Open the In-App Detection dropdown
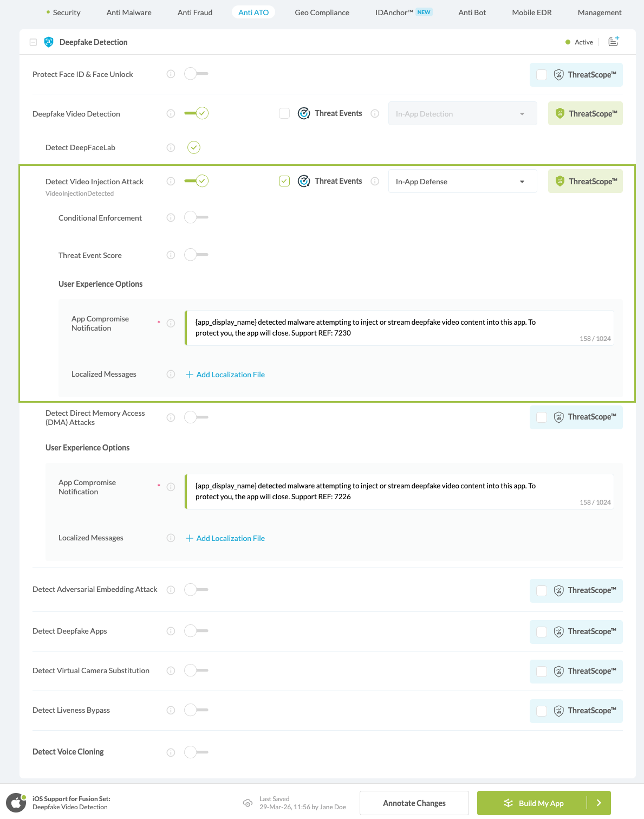Viewport: 644px width, 819px height. 461,113
